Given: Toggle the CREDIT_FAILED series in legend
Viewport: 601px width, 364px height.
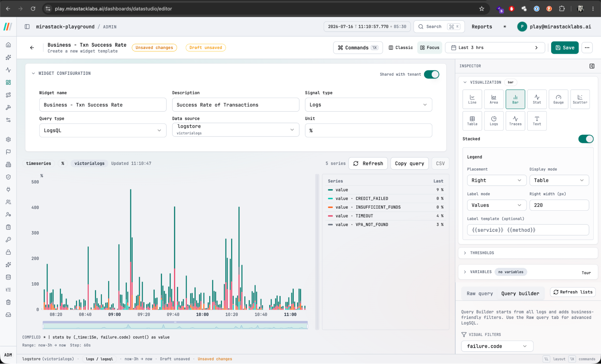Looking at the screenshot, I should pyautogui.click(x=385, y=199).
